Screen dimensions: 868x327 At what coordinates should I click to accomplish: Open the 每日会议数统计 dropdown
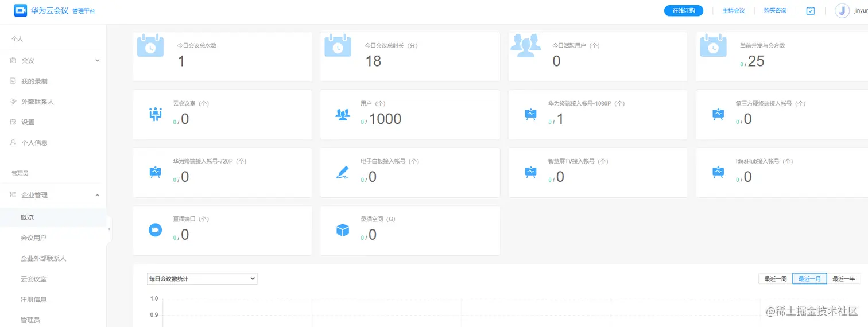(202, 279)
